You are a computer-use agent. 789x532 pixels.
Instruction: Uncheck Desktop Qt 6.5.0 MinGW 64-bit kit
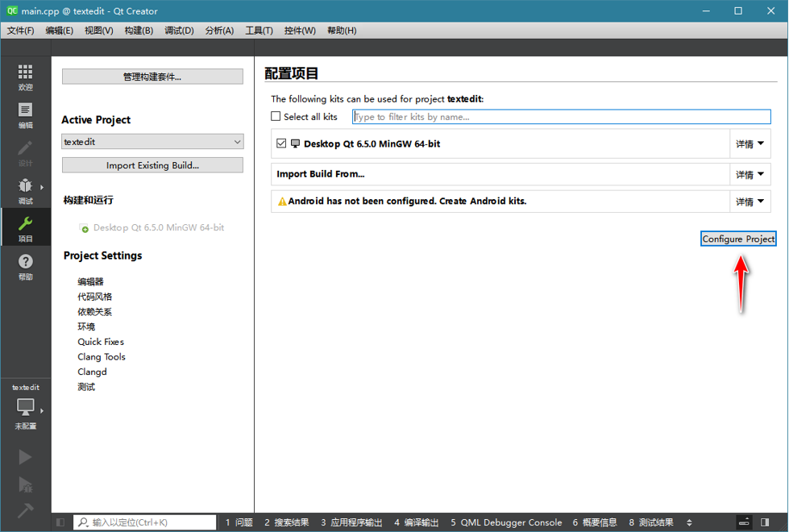pyautogui.click(x=281, y=143)
